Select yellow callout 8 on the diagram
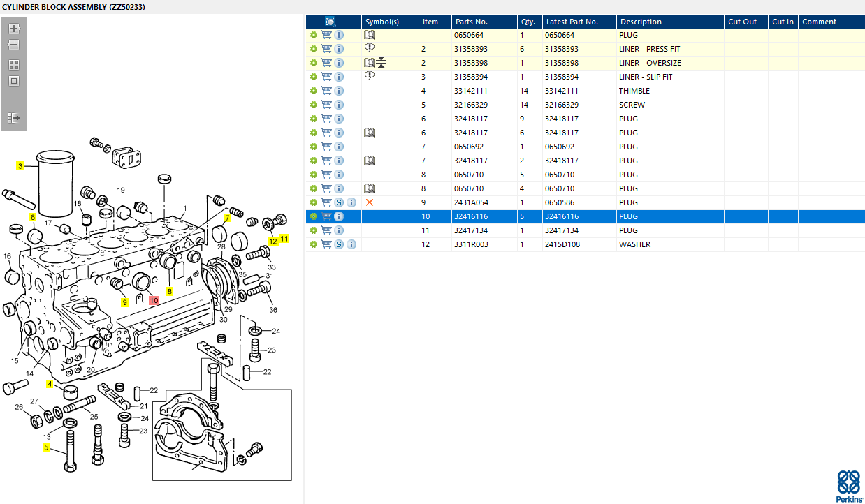 (169, 291)
